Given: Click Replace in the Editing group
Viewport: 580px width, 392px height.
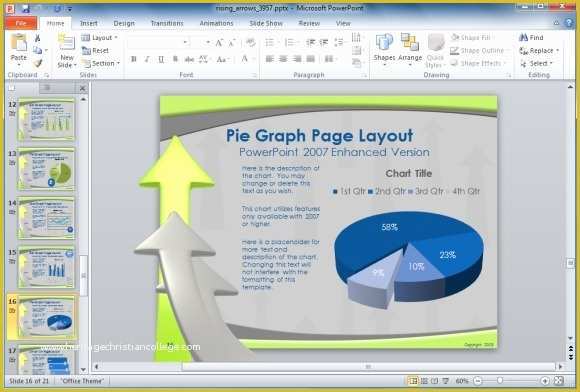Looking at the screenshot, I should tap(539, 50).
